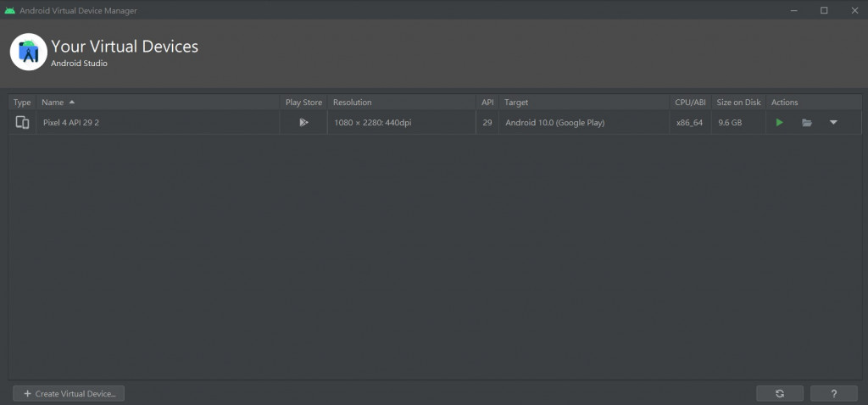Viewport: 868px width, 405px height.
Task: Click the phone/tablet device type icon
Action: point(22,122)
